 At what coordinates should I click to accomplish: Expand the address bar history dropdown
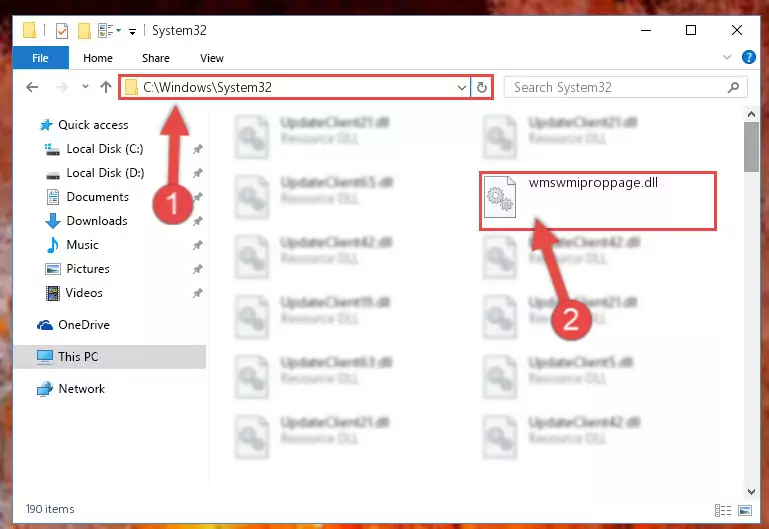click(x=461, y=88)
